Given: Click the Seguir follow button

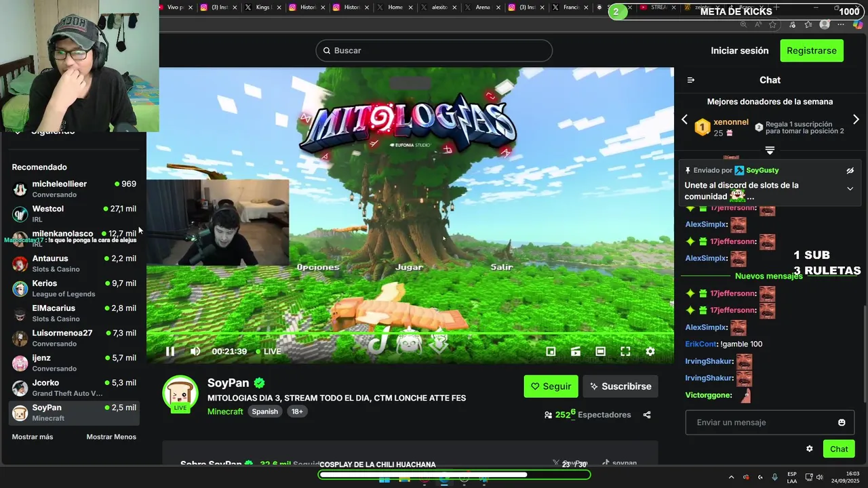Looking at the screenshot, I should (x=551, y=386).
